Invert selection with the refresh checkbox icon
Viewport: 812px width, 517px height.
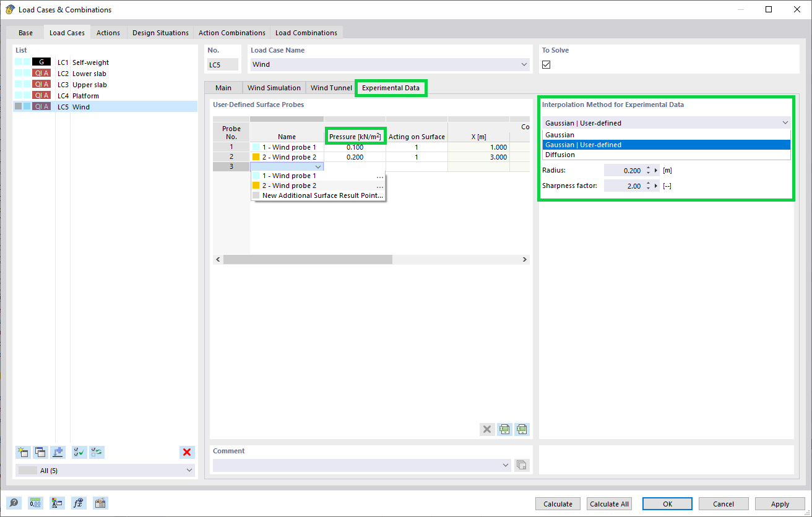point(97,452)
